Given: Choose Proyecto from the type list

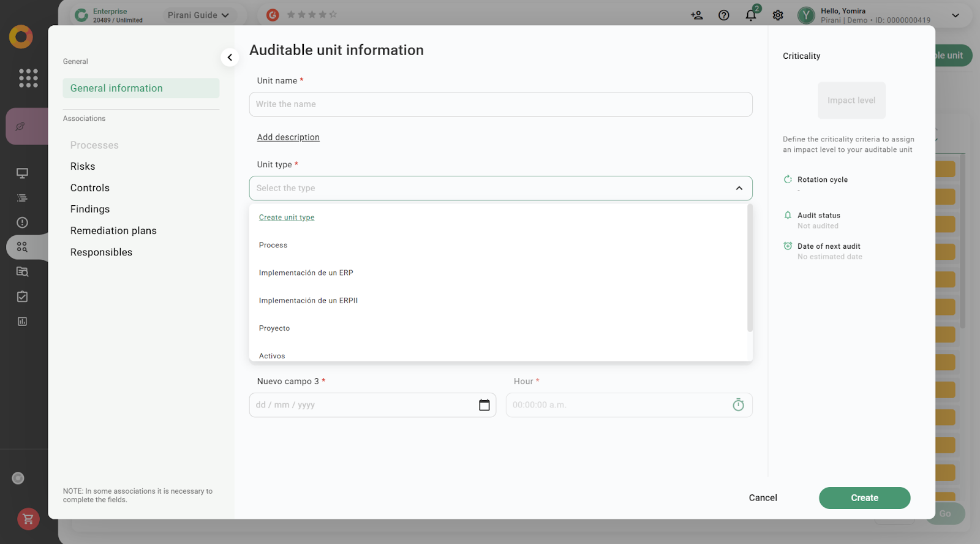Looking at the screenshot, I should pos(274,328).
